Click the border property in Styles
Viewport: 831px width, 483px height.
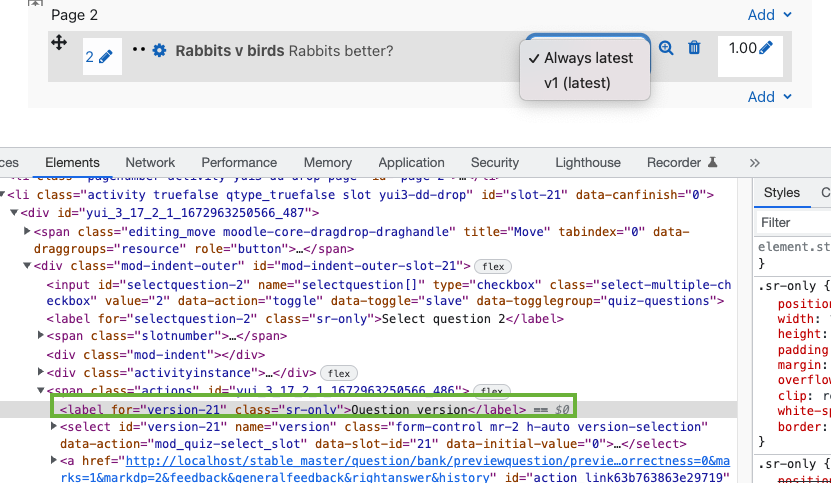tap(800, 426)
